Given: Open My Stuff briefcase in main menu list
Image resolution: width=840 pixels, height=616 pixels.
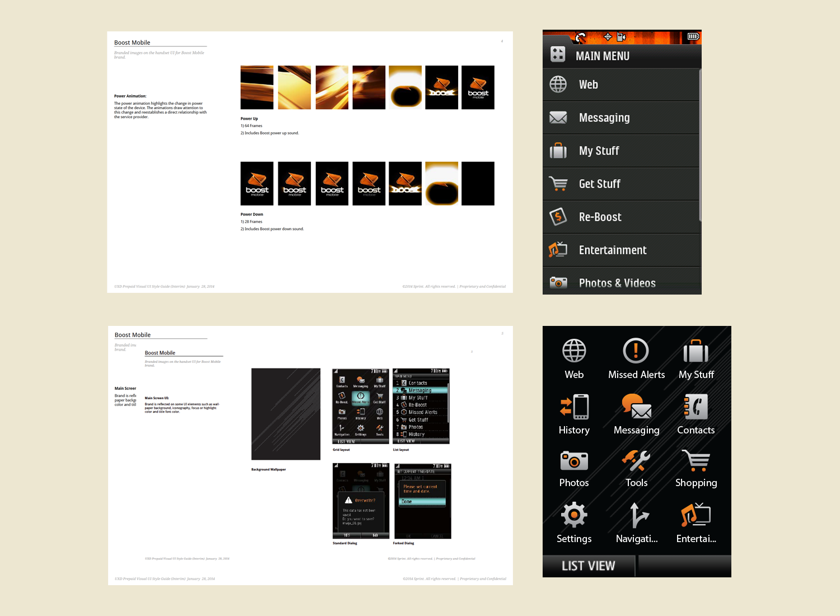Looking at the screenshot, I should pyautogui.click(x=621, y=151).
